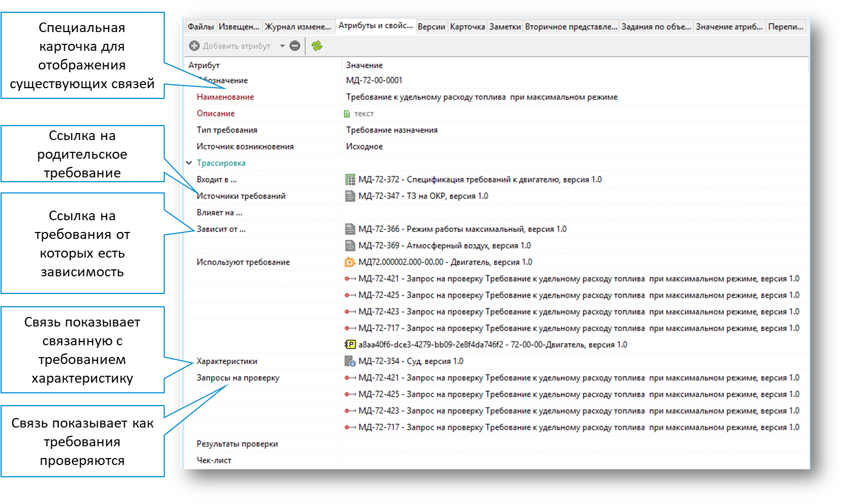
Task: Collapse the Трассировка section
Action: 189,163
